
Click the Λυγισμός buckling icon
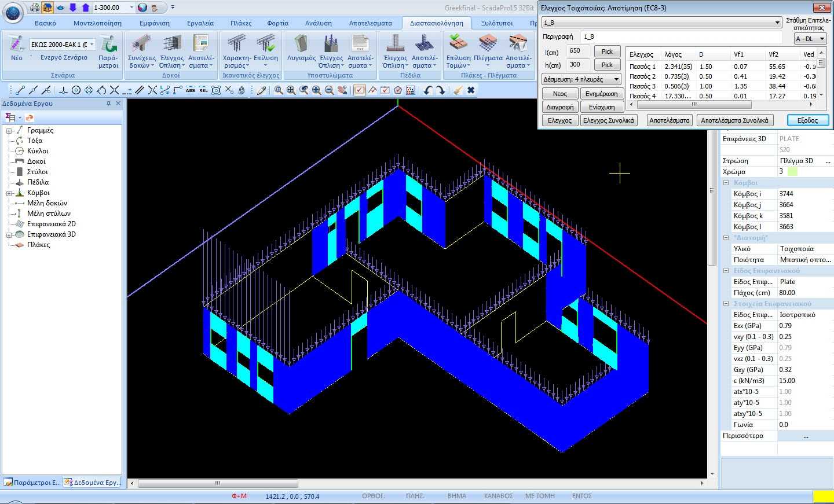tap(302, 48)
